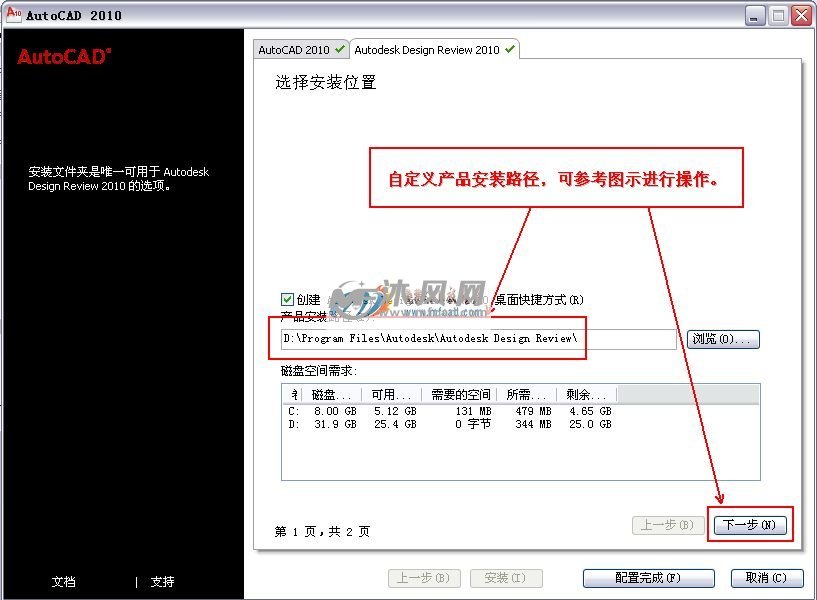
Task: Select the D: drive row
Action: [x=449, y=424]
